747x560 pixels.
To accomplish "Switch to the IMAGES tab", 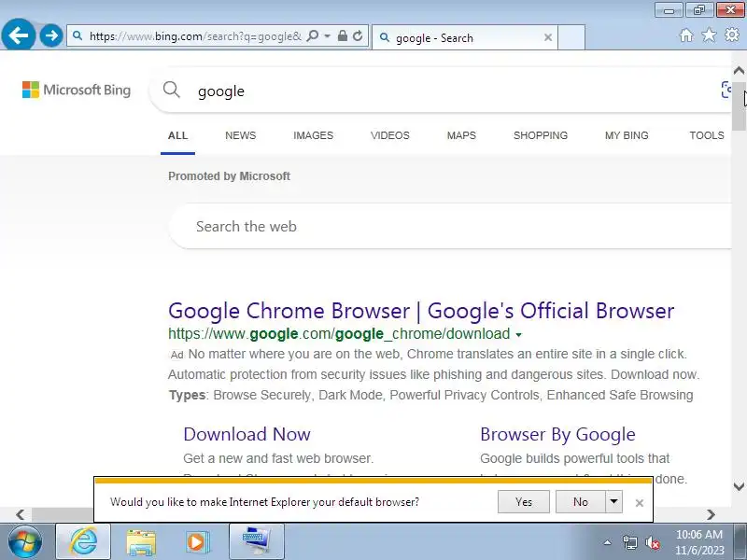I will [313, 135].
